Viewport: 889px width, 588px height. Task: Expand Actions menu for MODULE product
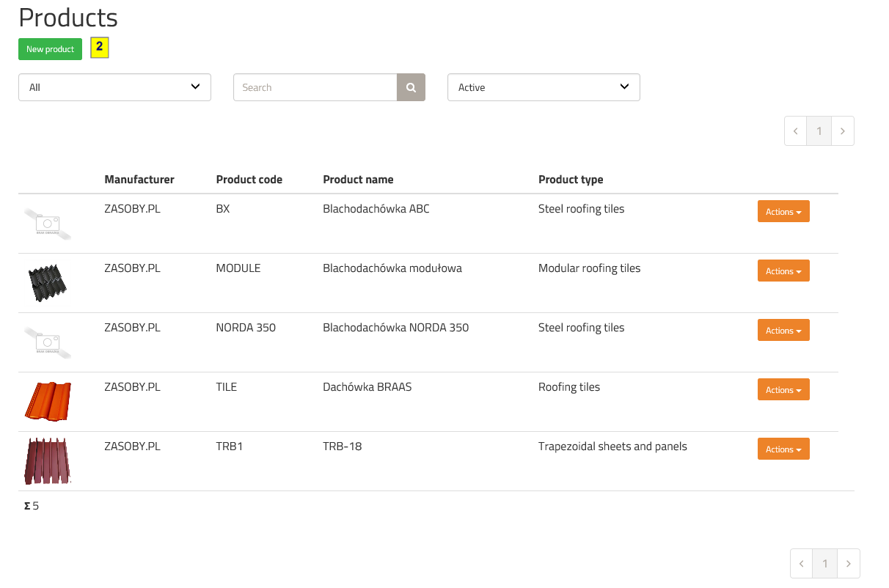coord(783,271)
